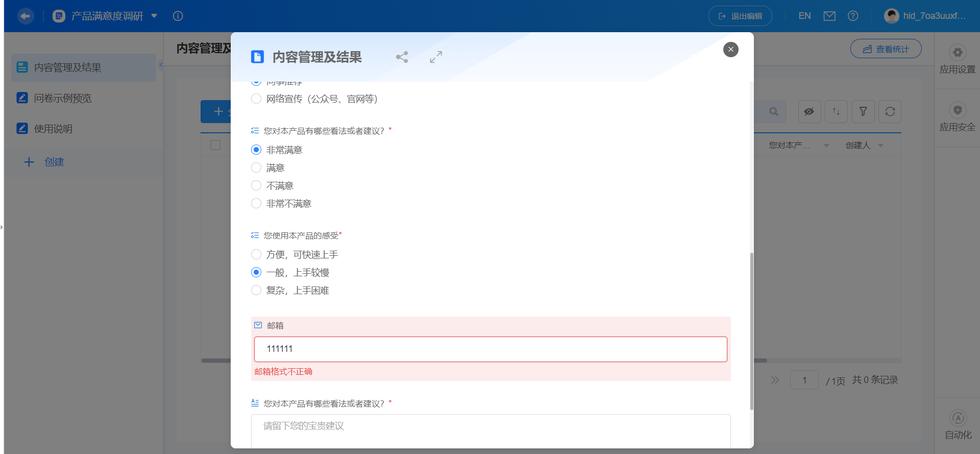This screenshot has height=454, width=980.
Task: Open the app title dropdown arrow
Action: 154,16
